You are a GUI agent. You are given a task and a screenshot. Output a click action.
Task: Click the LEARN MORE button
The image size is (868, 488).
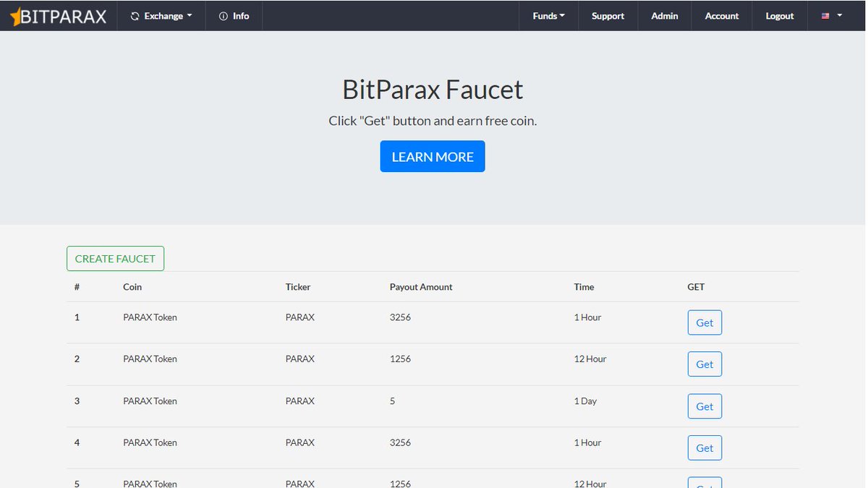coord(433,156)
